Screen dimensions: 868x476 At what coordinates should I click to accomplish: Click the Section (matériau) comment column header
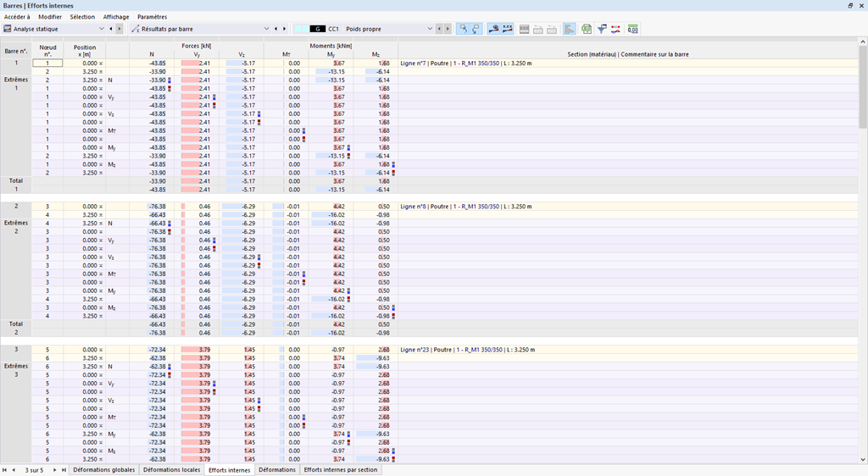(628, 54)
